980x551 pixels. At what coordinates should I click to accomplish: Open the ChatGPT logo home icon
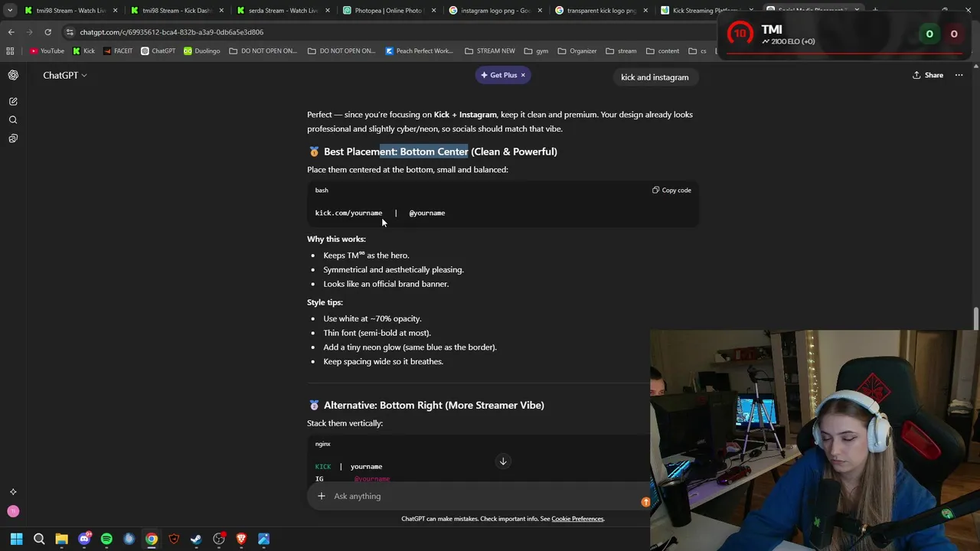[13, 75]
